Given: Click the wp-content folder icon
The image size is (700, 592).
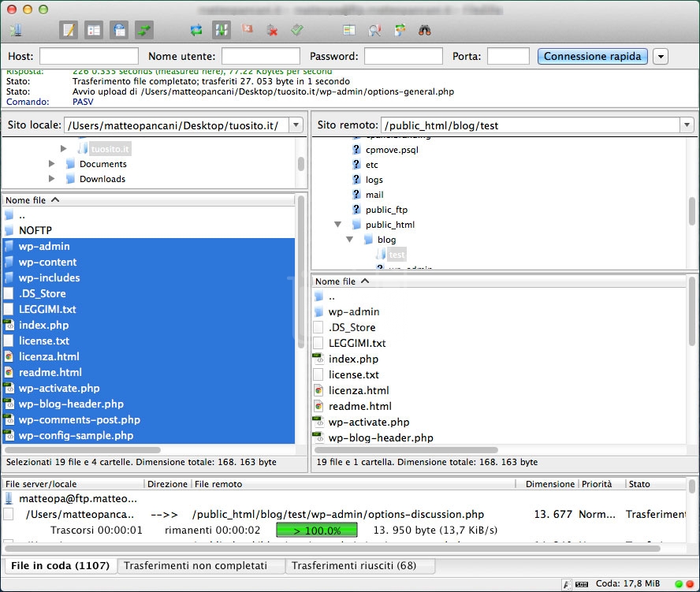Looking at the screenshot, I should click(9, 262).
